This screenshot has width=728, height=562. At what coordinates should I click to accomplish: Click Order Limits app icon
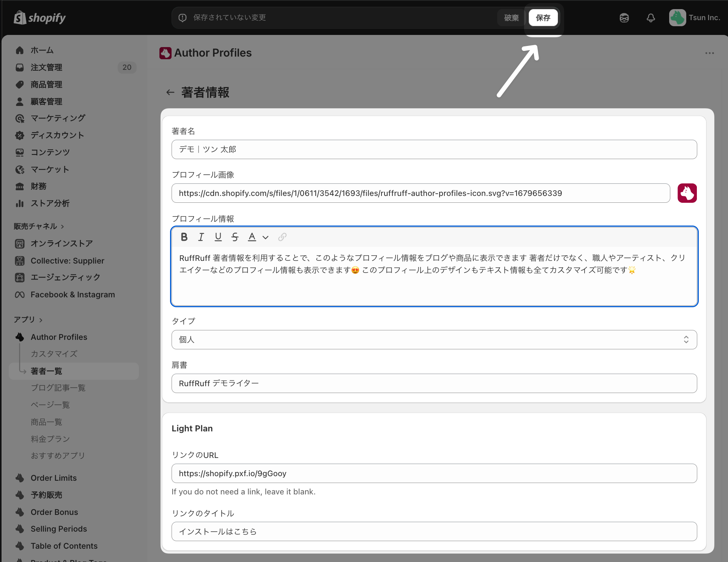(20, 478)
